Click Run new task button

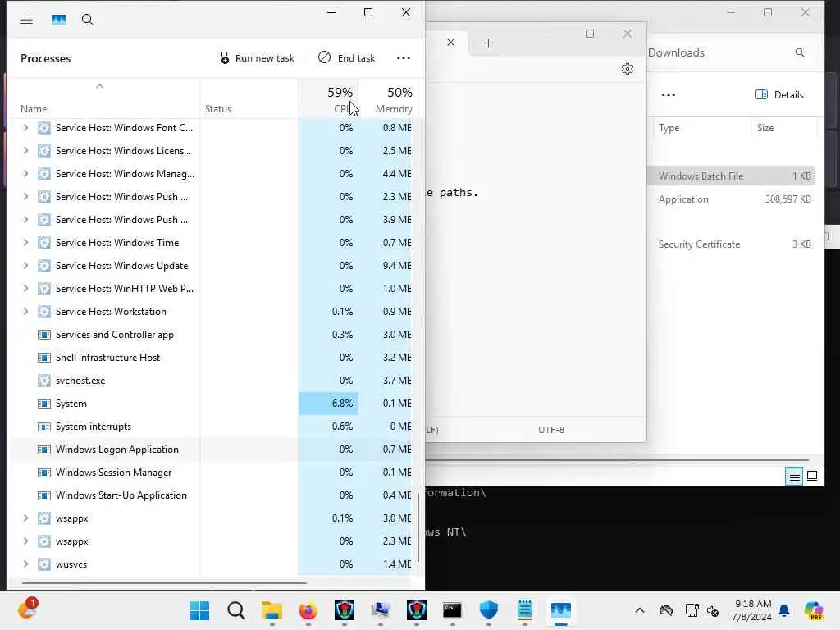[x=255, y=58]
